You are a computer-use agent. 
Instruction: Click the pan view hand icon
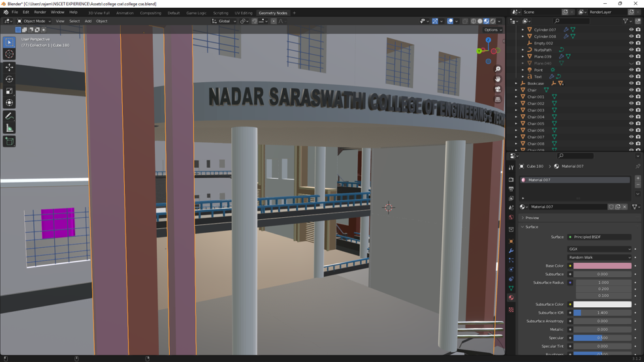(498, 79)
